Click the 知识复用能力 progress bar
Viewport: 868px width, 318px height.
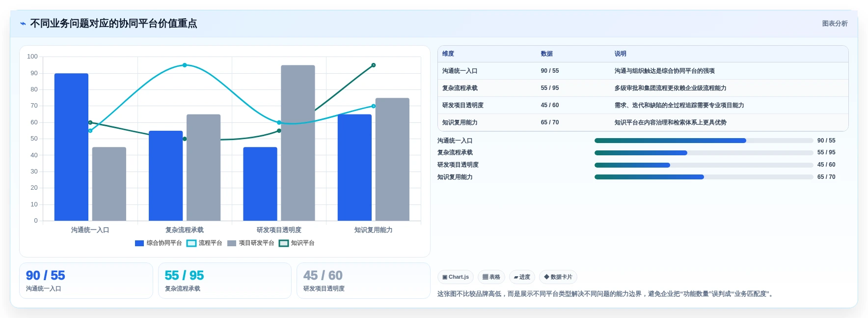[x=704, y=177]
